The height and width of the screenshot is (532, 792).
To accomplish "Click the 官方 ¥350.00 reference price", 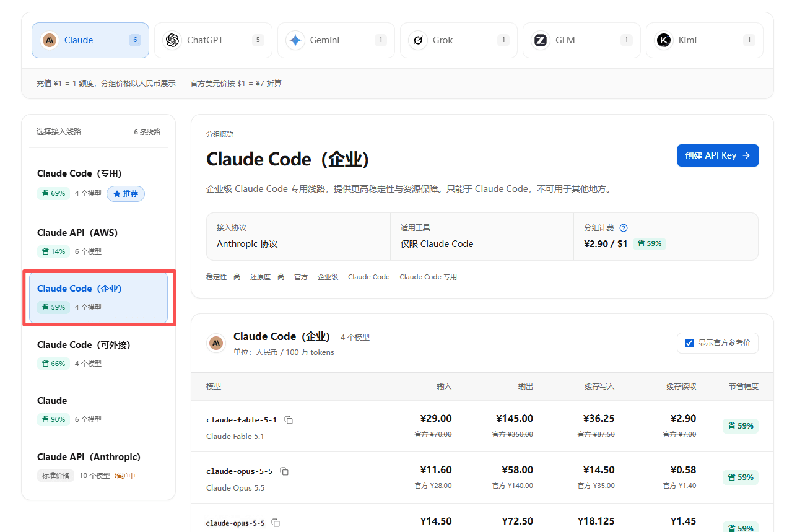I will [x=513, y=435].
